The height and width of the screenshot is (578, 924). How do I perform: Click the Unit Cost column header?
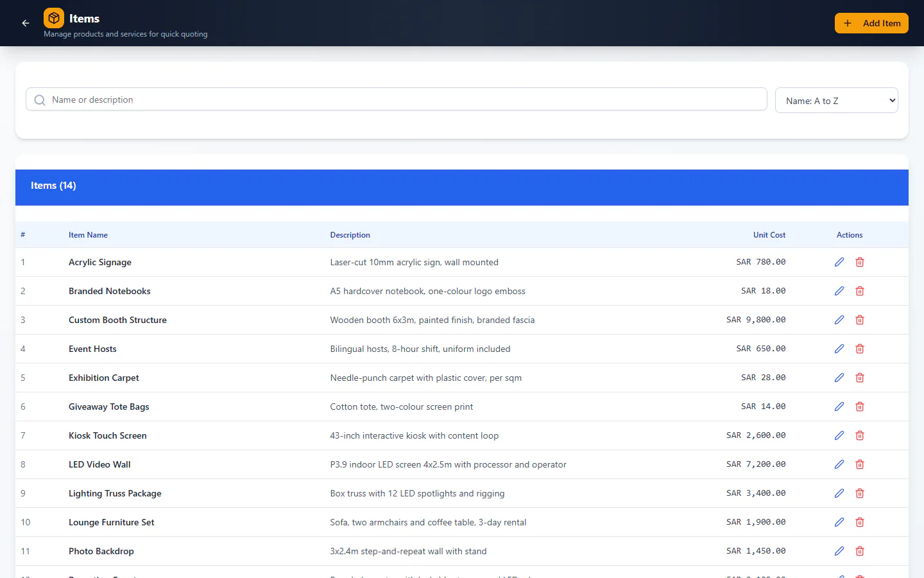(769, 235)
